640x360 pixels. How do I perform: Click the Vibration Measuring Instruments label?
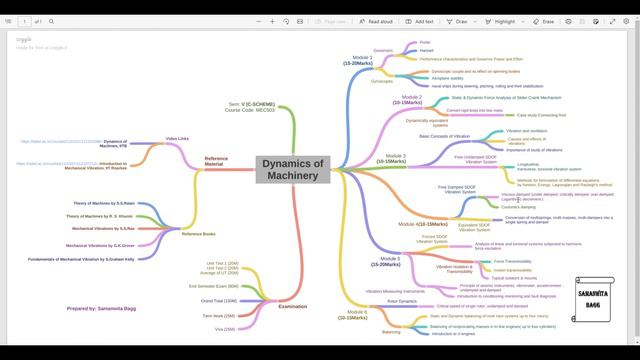click(x=395, y=291)
